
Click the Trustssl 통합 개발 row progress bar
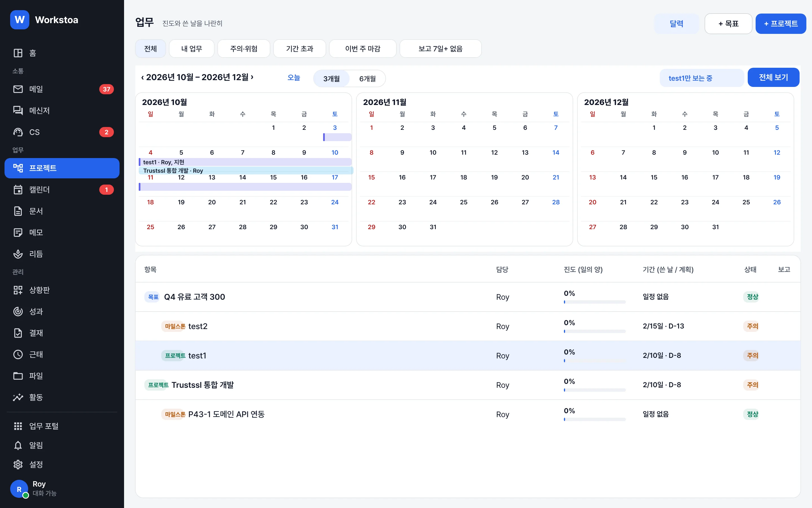pos(595,390)
